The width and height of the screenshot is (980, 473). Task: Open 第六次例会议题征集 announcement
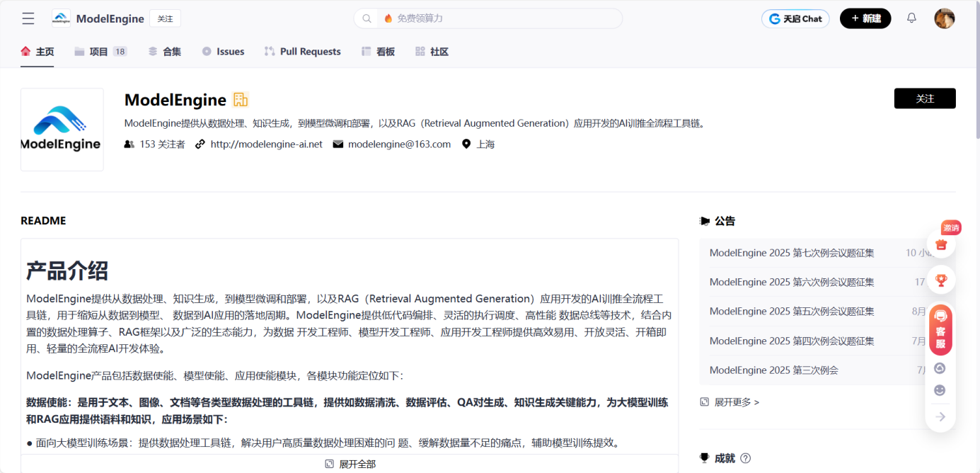pyautogui.click(x=792, y=282)
